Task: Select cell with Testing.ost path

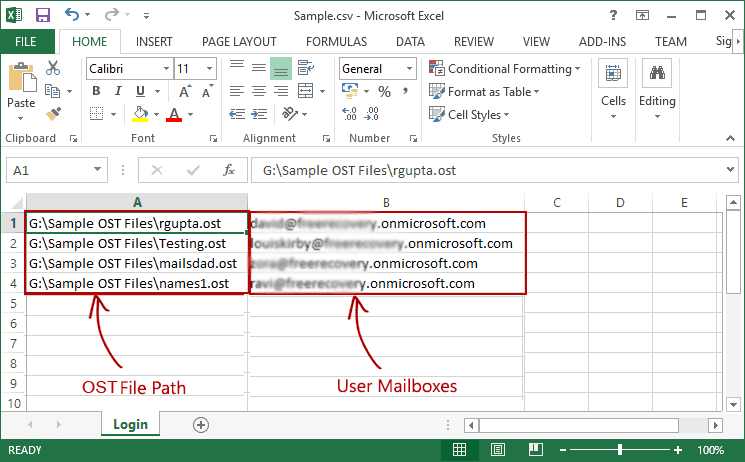Action: click(137, 243)
